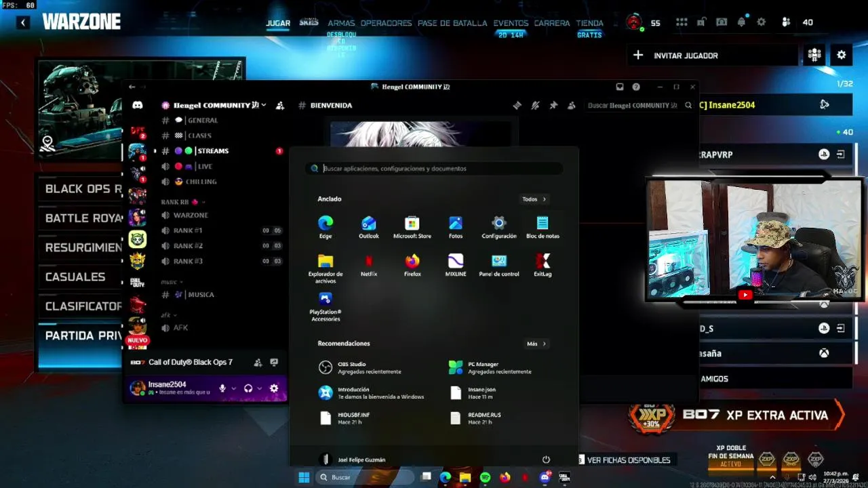Launch Firefox from pinned Start apps
This screenshot has height=488, width=868.
(412, 265)
